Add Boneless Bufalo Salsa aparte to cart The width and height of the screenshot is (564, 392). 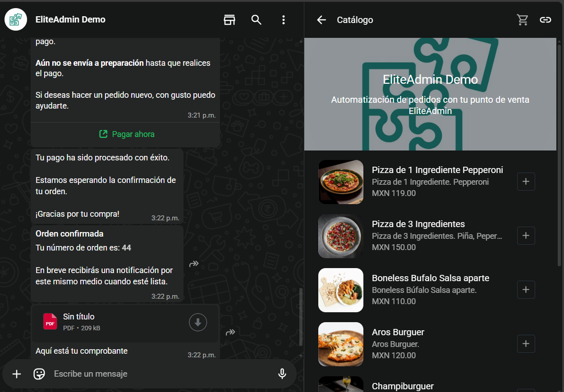[526, 290]
